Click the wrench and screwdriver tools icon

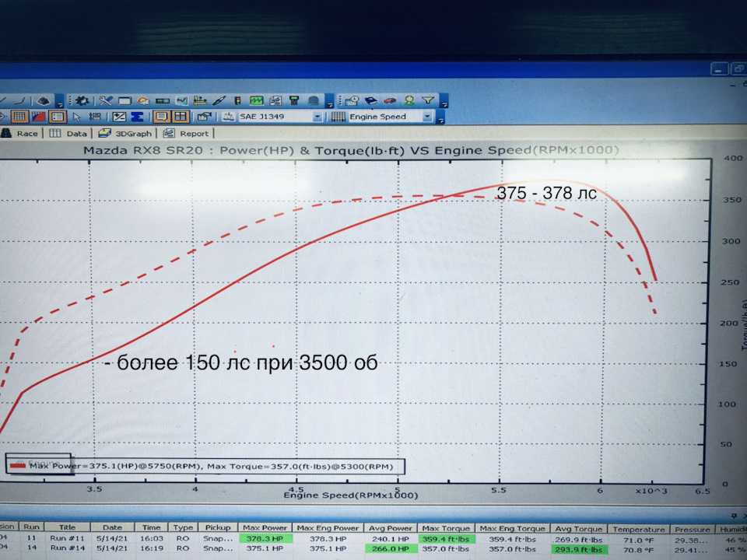[105, 100]
